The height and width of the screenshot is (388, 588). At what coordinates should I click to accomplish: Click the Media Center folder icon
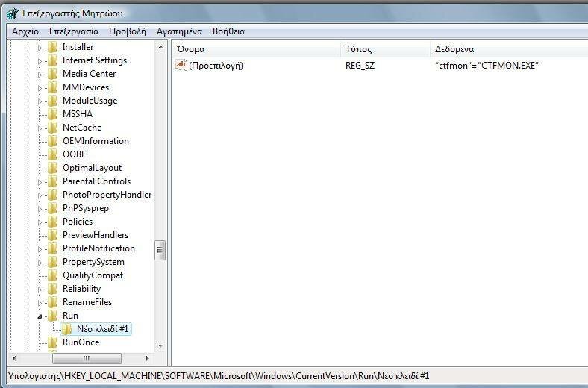click(x=52, y=74)
